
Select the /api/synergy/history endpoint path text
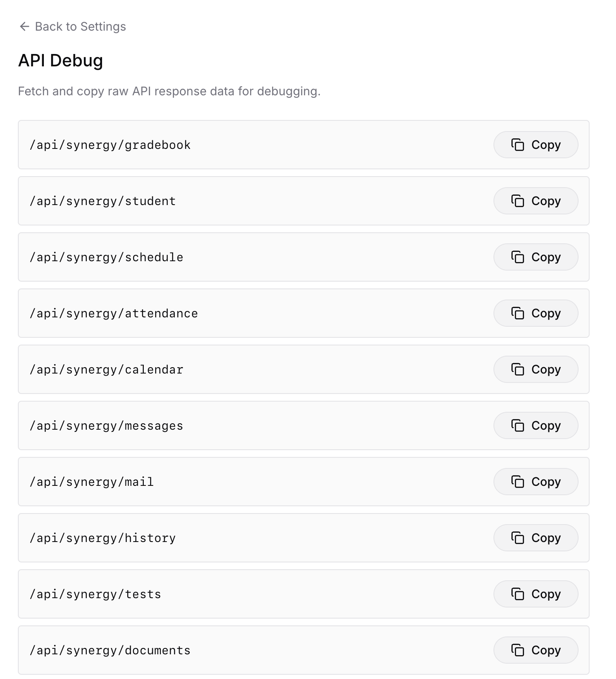(103, 538)
